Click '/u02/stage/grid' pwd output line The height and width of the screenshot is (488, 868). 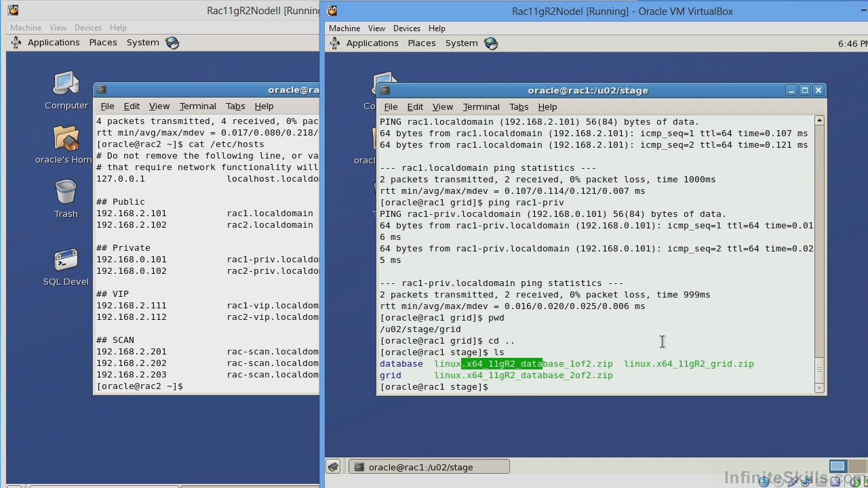coord(420,329)
